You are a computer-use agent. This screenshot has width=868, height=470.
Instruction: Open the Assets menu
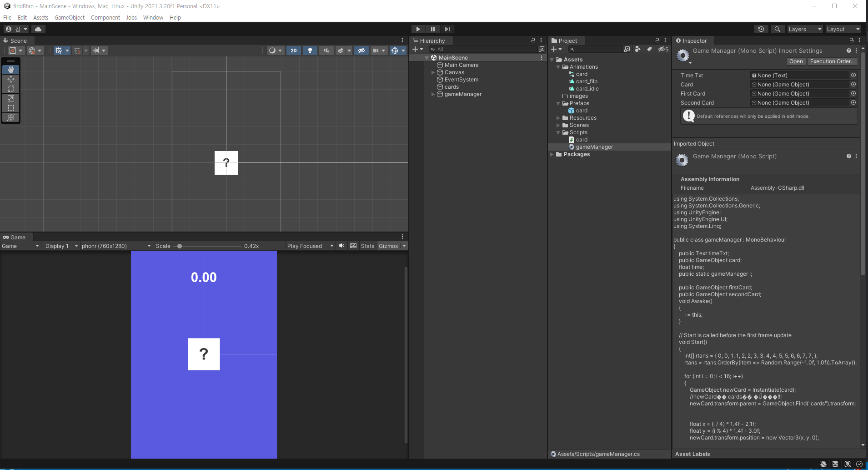(x=40, y=18)
